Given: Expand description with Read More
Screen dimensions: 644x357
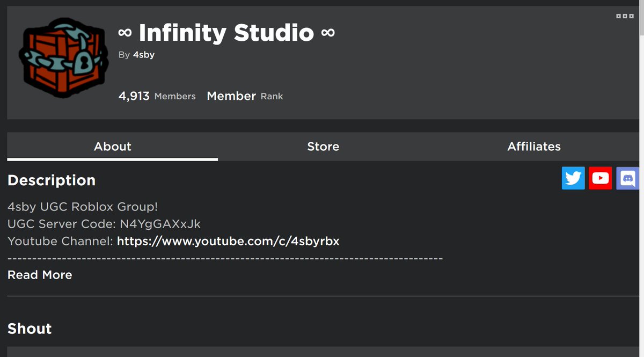Looking at the screenshot, I should click(40, 275).
